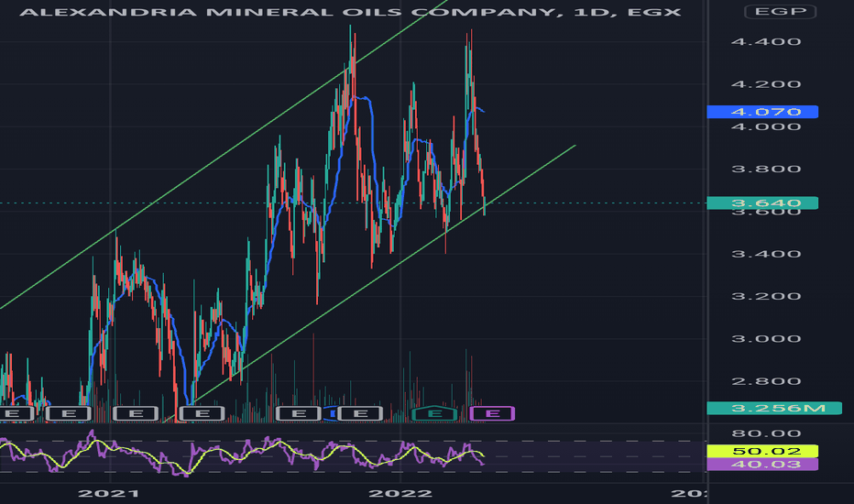Click the blue 4.070 moving average price label

pos(762,112)
